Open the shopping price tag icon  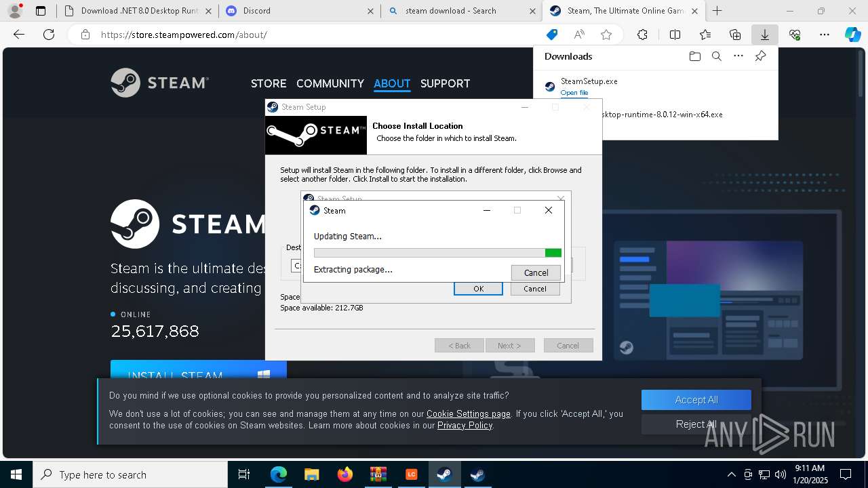pos(552,35)
